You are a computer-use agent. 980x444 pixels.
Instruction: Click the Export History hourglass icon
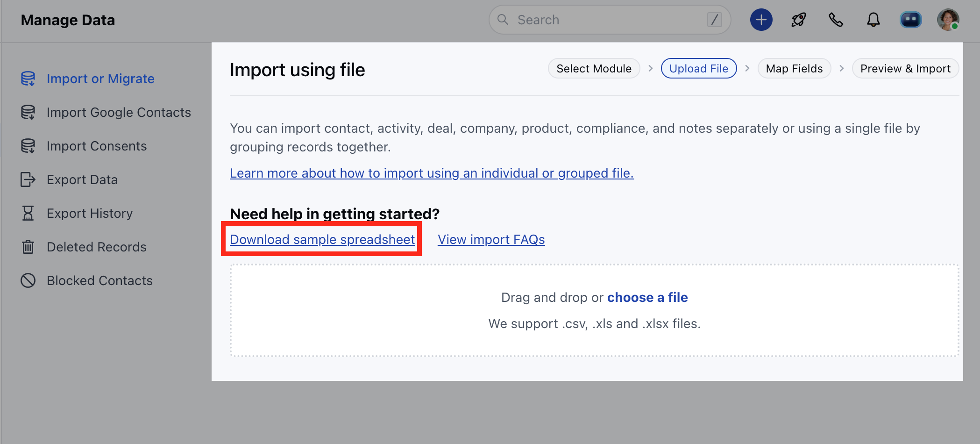pyautogui.click(x=28, y=213)
